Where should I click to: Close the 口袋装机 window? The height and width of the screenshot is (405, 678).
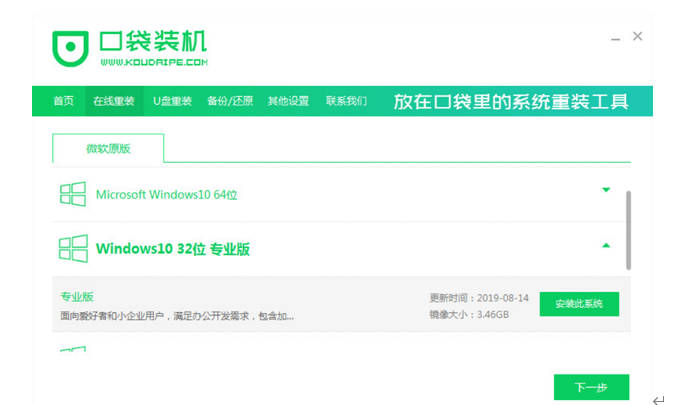click(637, 36)
